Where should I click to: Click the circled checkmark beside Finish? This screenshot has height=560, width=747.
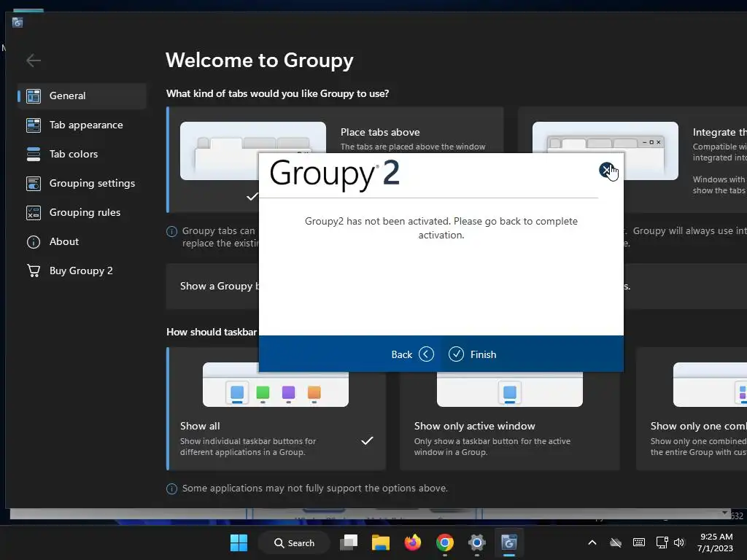point(456,354)
